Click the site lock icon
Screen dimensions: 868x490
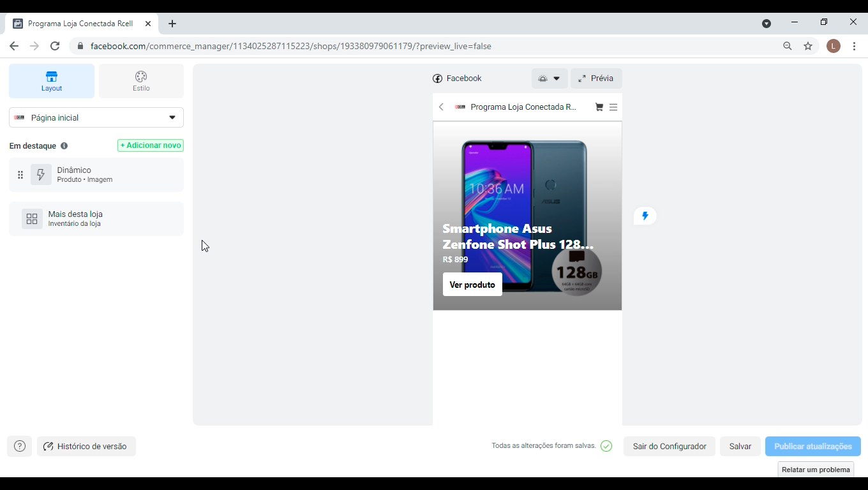click(80, 46)
